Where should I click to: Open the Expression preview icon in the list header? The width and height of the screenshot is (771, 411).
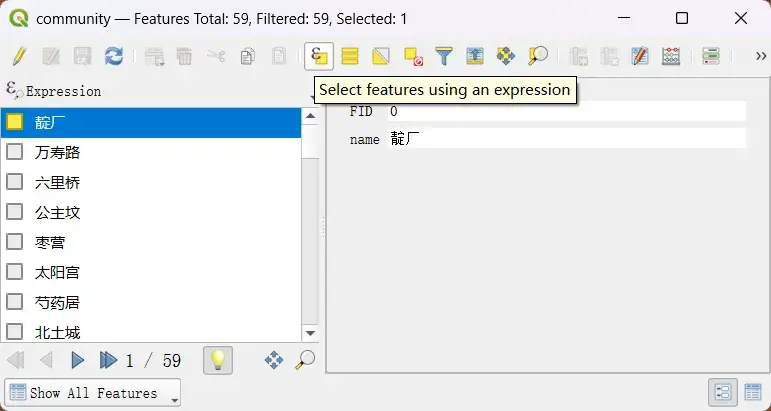(14, 90)
